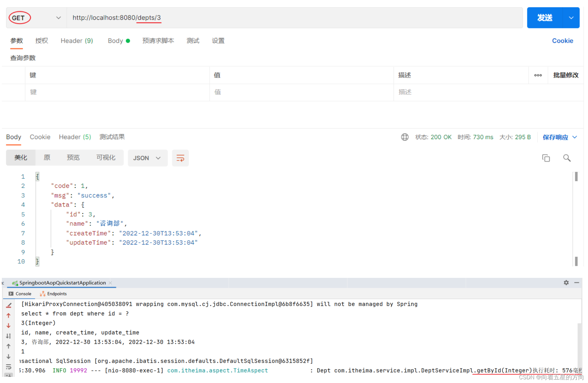Click the soft-wrap icon in console gutter

[x=8, y=367]
